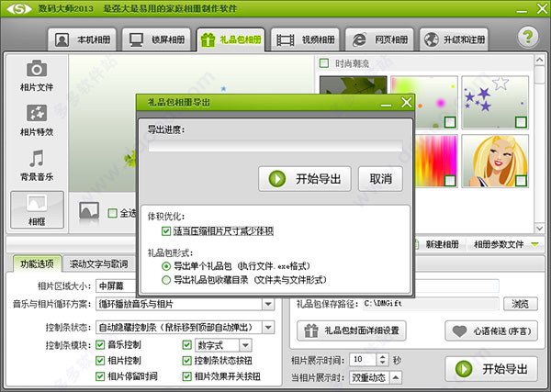Click the 导出进度 progress bar

275,146
